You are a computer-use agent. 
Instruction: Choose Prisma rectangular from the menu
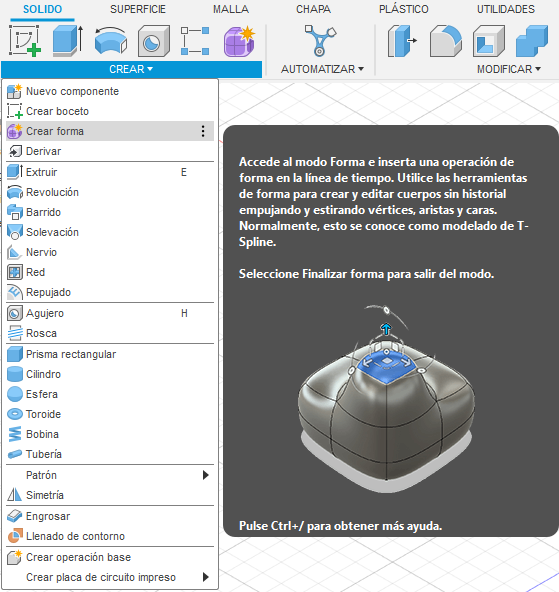click(x=110, y=354)
